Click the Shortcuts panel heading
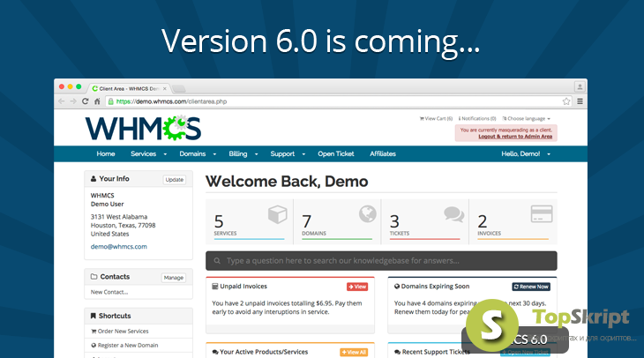644x358 pixels. coord(115,316)
